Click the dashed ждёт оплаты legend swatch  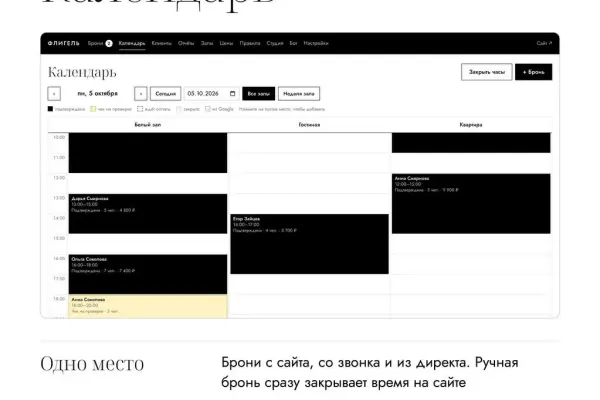pos(140,109)
